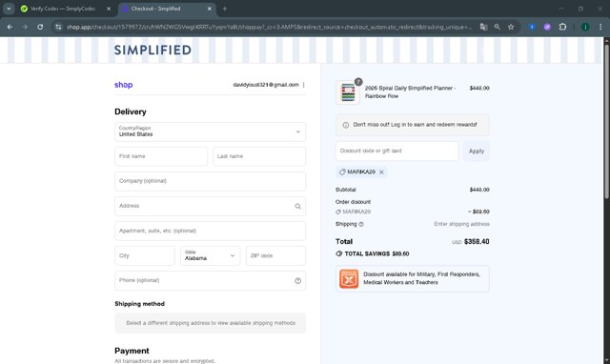Open the purple extension icon in toolbar
The image size is (610, 364).
(x=547, y=27)
